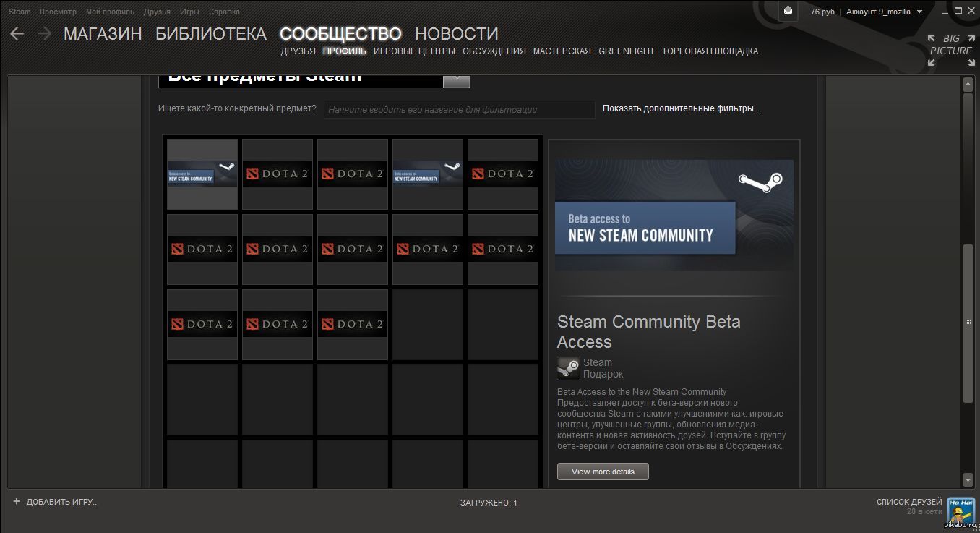This screenshot has height=533, width=980.
Task: Select the last DOTA 2 item in top row
Action: click(503, 174)
